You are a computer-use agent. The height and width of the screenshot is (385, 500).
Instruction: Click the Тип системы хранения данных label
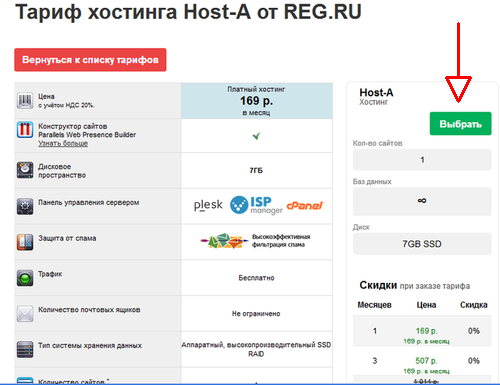(x=90, y=345)
